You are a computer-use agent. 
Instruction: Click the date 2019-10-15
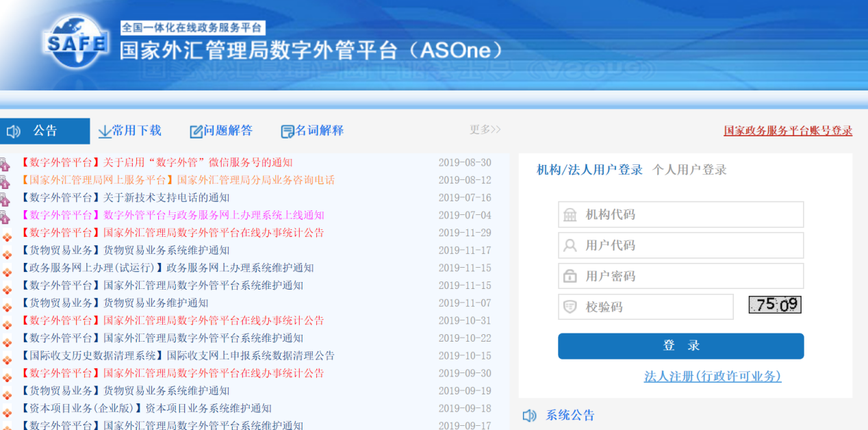[465, 356]
